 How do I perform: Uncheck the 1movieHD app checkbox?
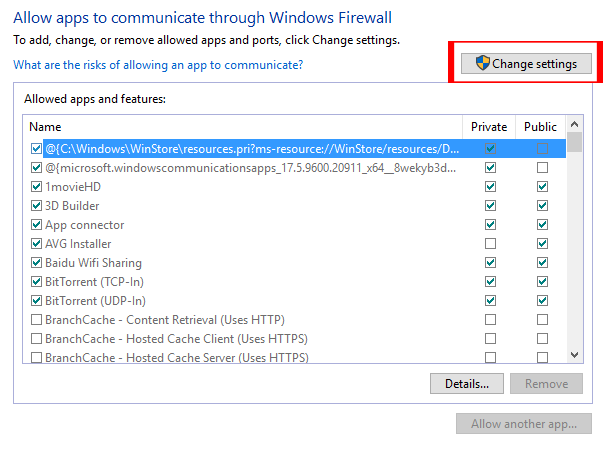tap(37, 187)
